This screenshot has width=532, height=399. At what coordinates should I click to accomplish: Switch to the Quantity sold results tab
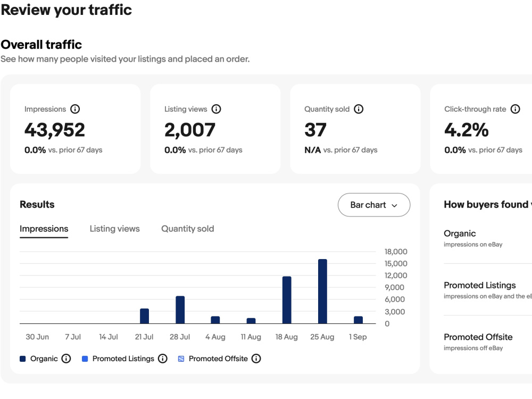188,229
